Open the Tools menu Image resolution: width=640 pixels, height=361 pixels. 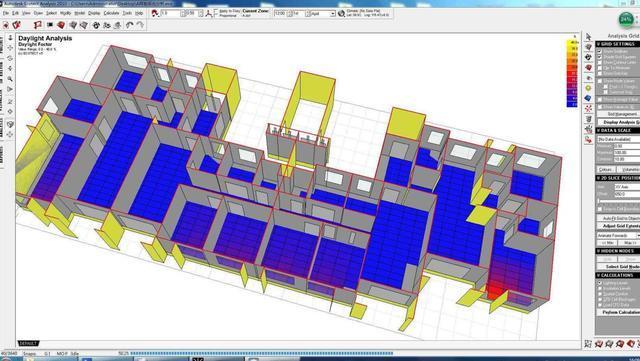pos(127,13)
